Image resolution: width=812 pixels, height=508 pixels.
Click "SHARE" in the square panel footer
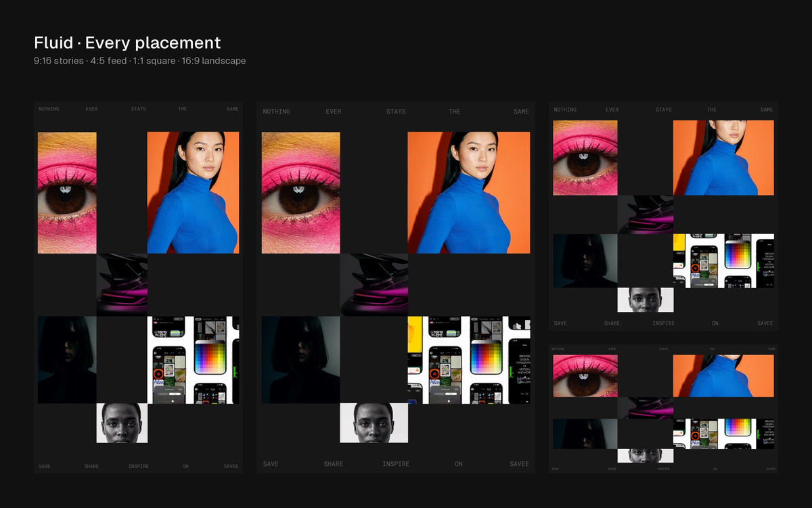(612, 323)
